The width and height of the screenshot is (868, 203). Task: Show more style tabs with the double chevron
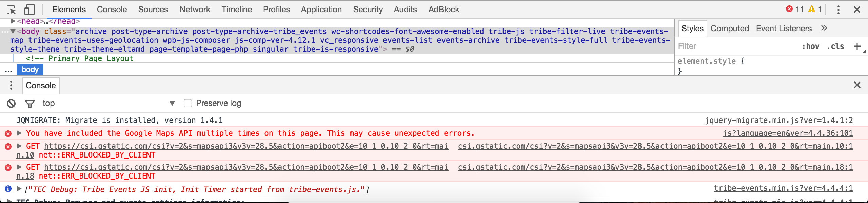(x=824, y=28)
